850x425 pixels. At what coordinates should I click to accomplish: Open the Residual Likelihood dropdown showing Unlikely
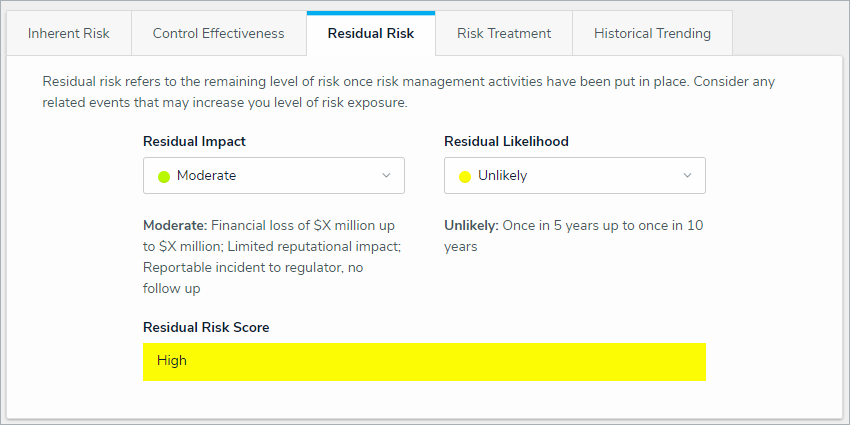(x=574, y=176)
